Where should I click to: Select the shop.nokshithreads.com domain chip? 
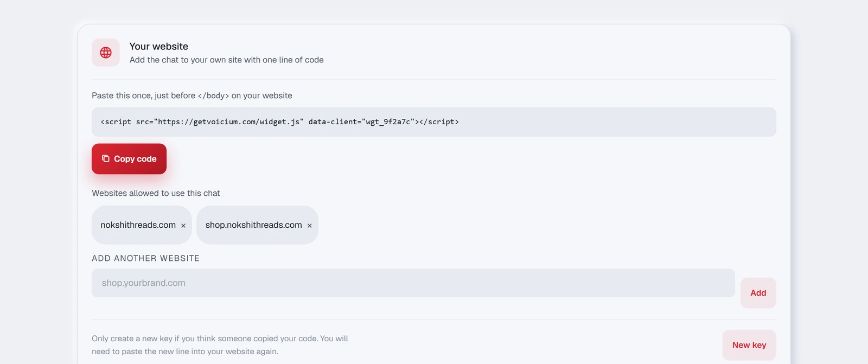coord(257,225)
